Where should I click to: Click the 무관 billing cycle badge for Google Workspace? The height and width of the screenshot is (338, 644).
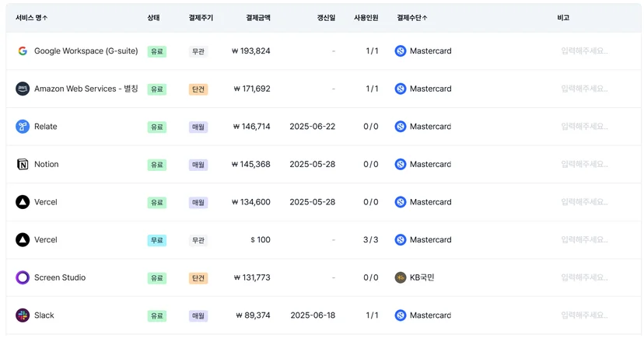pos(198,51)
